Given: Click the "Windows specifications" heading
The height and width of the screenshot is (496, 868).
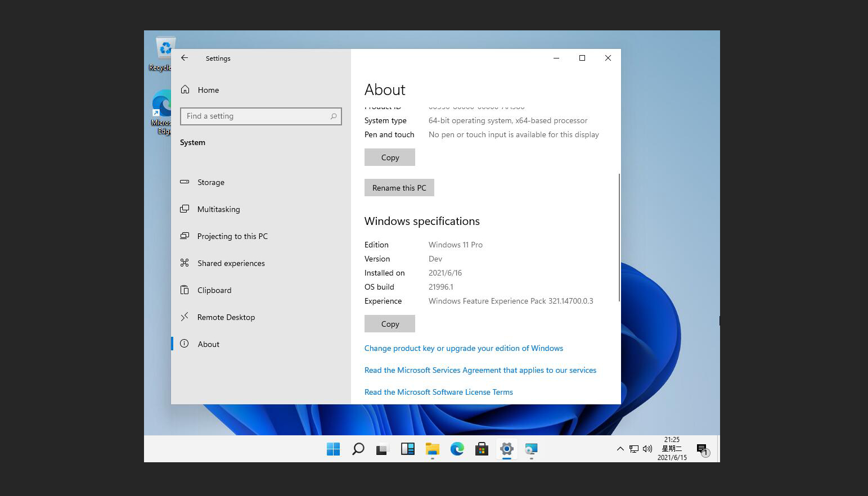Looking at the screenshot, I should click(422, 221).
